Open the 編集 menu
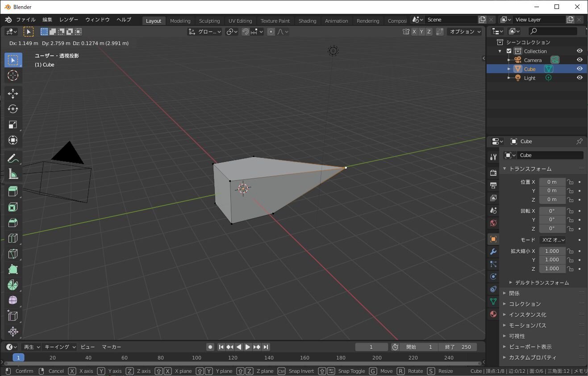 pos(47,20)
